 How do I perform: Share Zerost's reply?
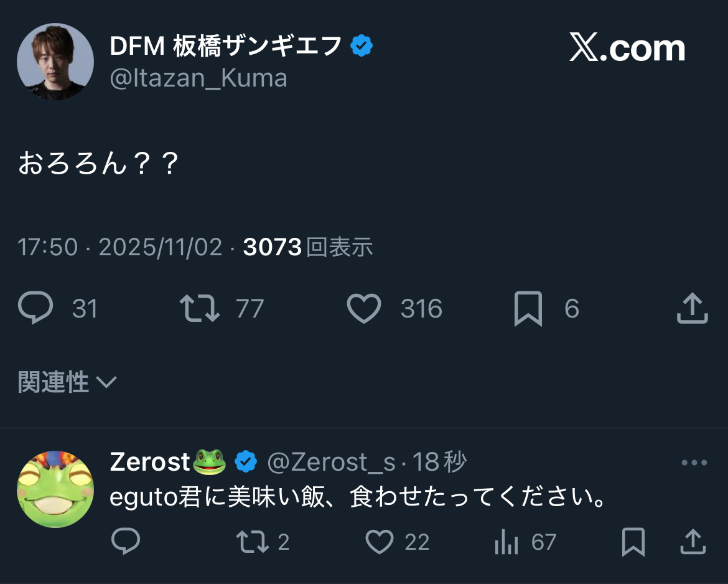coord(692,542)
